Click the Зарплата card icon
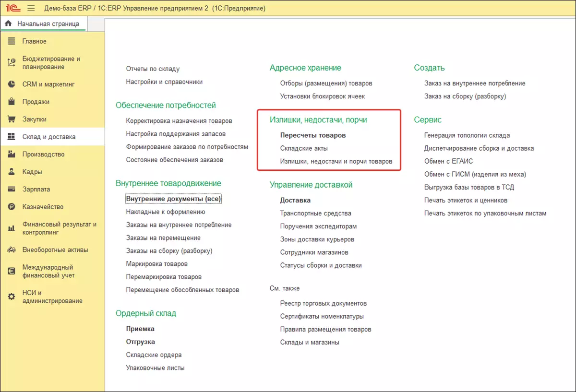The width and height of the screenshot is (576, 392). [12, 189]
